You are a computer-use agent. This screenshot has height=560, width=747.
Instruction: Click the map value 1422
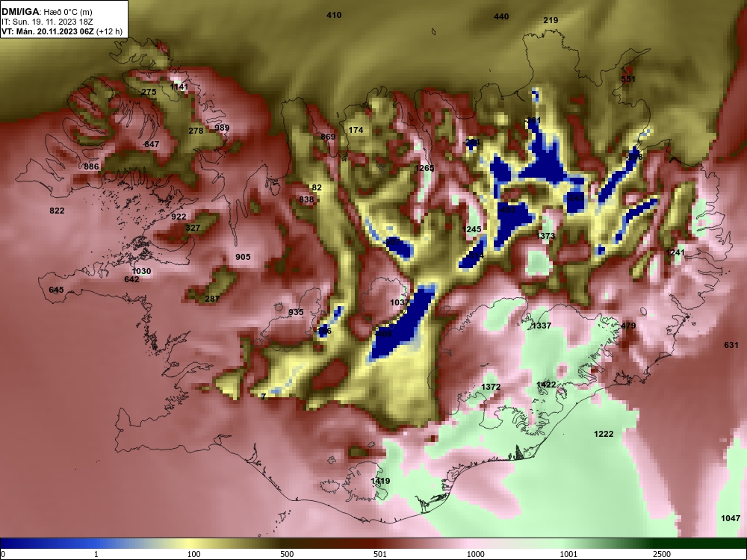point(546,385)
